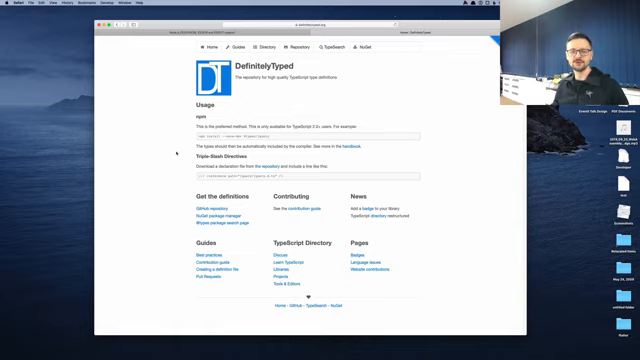640x360 pixels.
Task: Open Badges link under Pages
Action: (358, 255)
